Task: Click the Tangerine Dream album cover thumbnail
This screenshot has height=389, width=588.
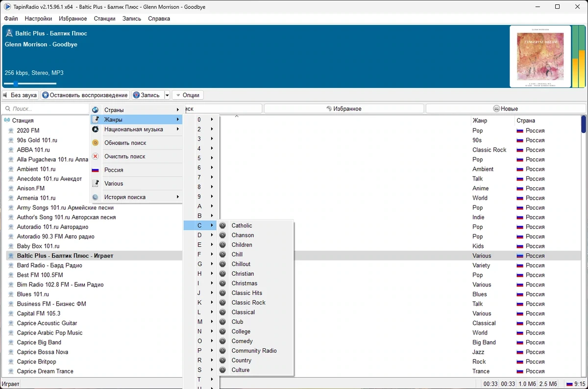Action: pyautogui.click(x=540, y=56)
